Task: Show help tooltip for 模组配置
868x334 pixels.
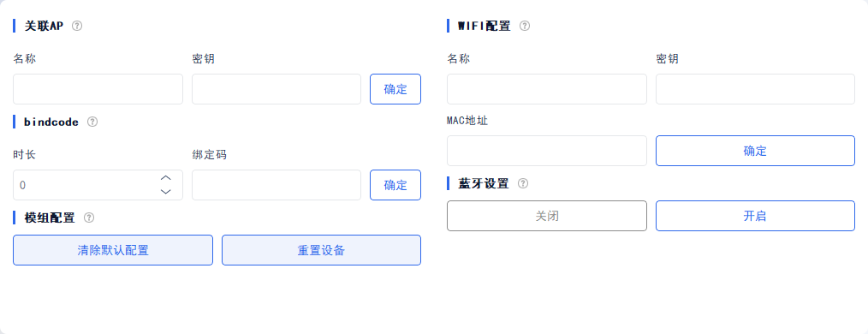Action: click(88, 218)
